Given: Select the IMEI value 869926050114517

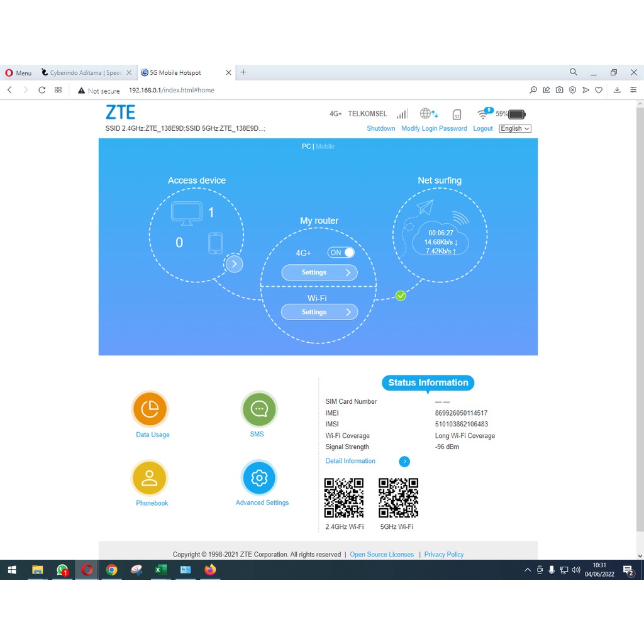Looking at the screenshot, I should click(x=461, y=413).
